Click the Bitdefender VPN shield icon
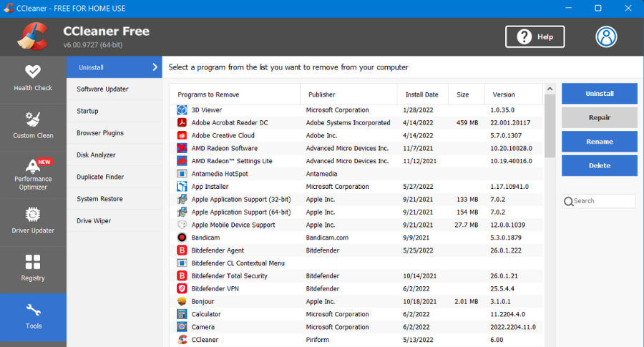Viewport: 644px width, 347px height. point(182,288)
